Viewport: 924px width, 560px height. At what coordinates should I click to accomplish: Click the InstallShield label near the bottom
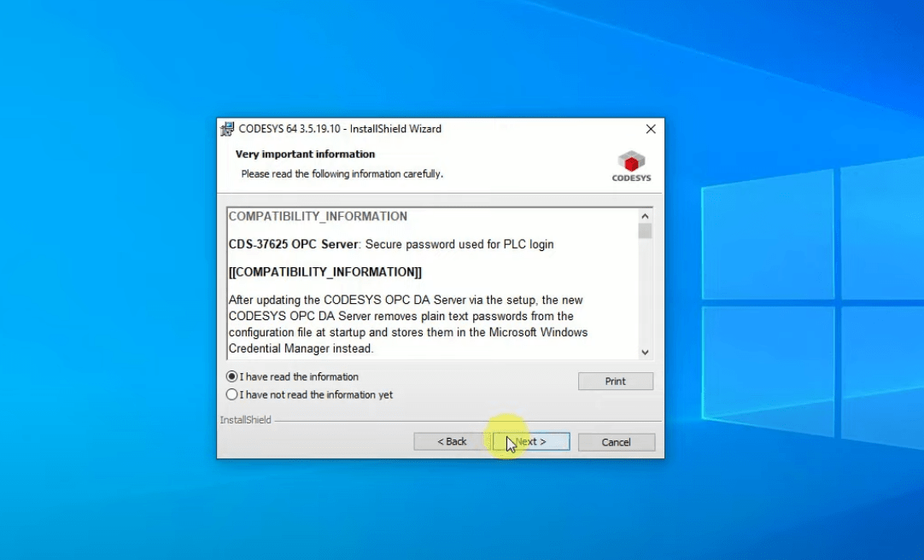click(246, 420)
